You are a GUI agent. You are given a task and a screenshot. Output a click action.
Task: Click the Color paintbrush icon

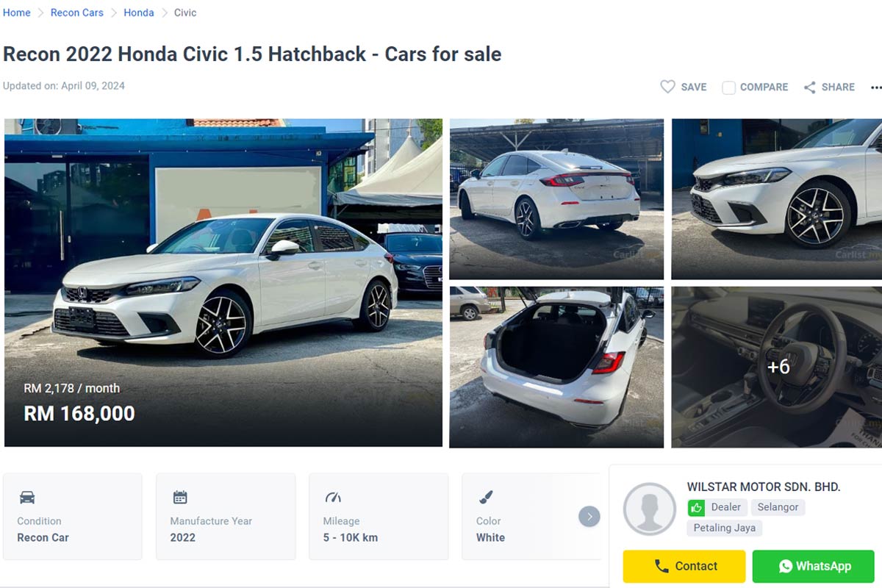pos(485,498)
